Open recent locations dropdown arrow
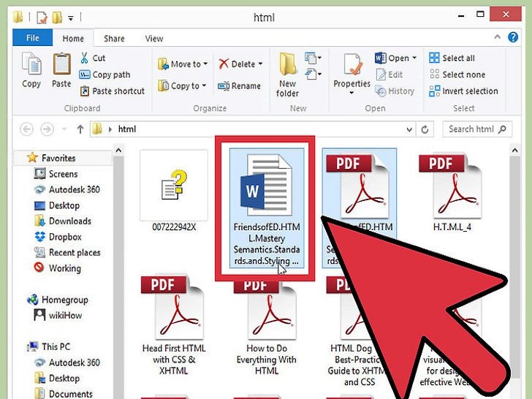The width and height of the screenshot is (532, 399). 64,129
